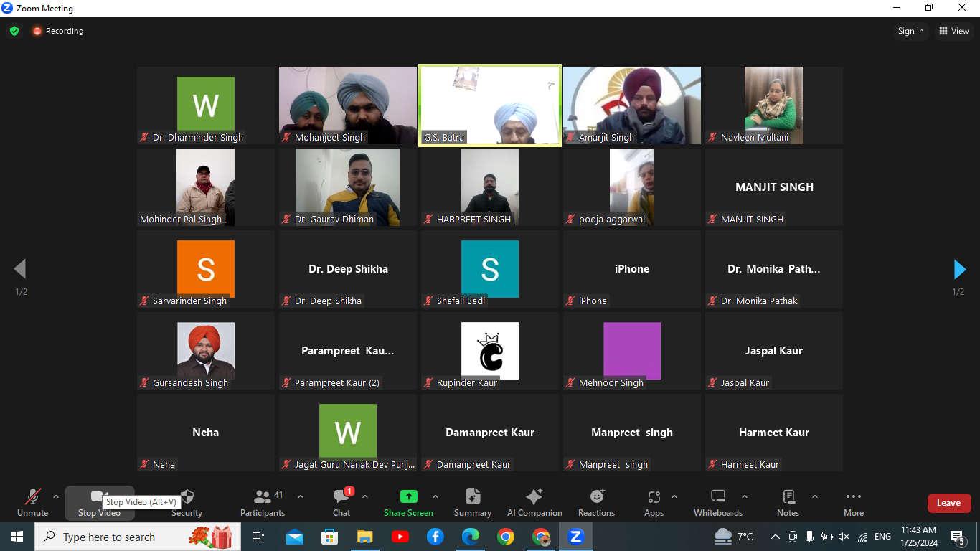The image size is (980, 551).
Task: Select the Dr. Monika Pathak tile
Action: click(x=774, y=269)
